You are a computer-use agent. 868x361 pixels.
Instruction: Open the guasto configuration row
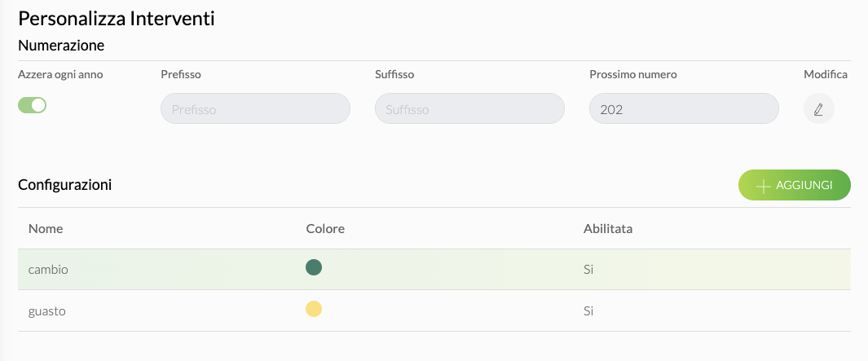pyautogui.click(x=434, y=310)
